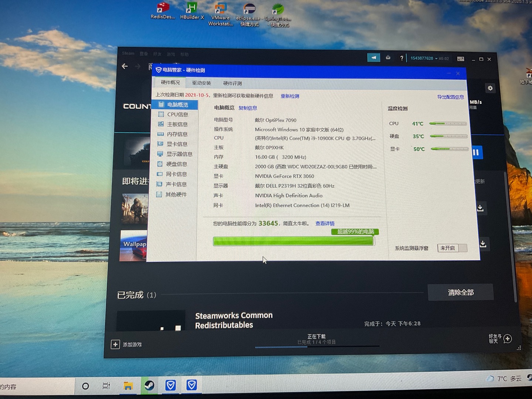Click the 查看详情 link

(325, 224)
